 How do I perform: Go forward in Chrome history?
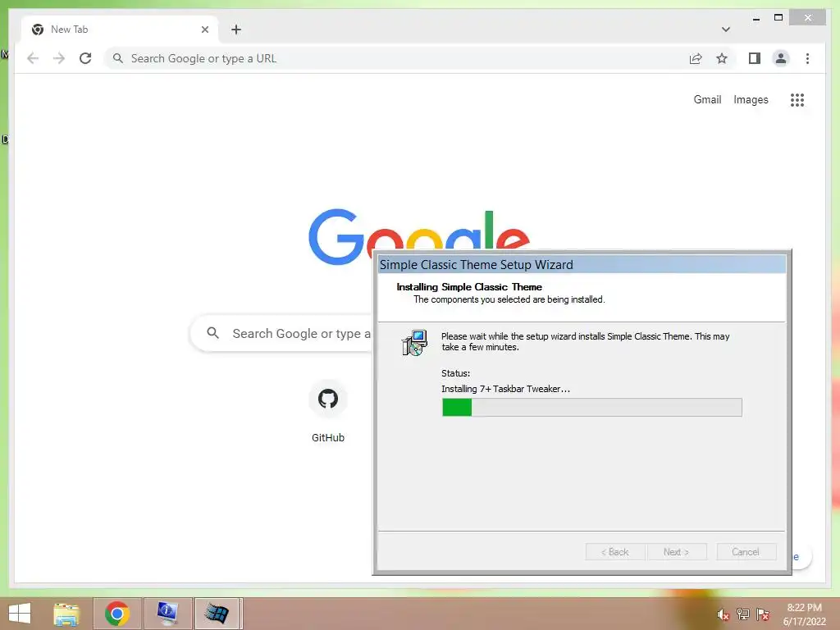59,58
